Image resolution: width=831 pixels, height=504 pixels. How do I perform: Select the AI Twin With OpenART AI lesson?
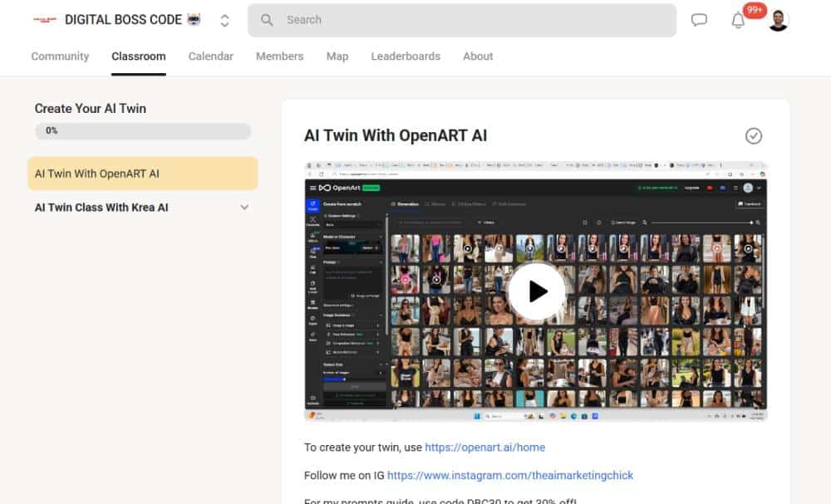[143, 174]
